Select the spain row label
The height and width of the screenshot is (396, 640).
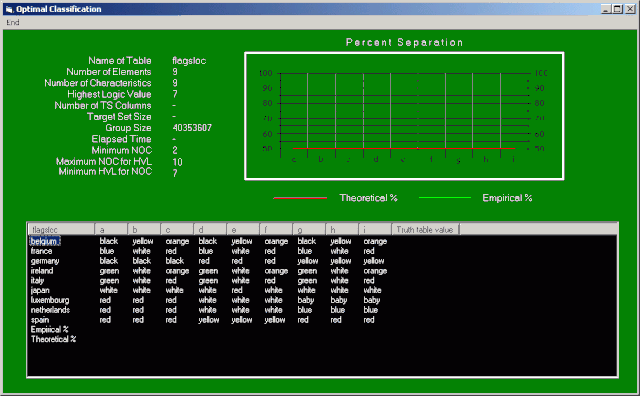pos(40,320)
